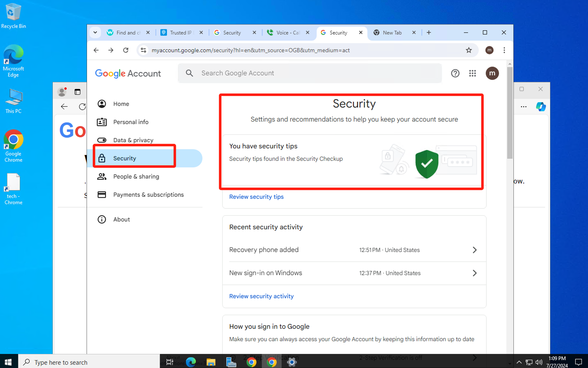Viewport: 588px width, 368px height.
Task: Open a new Chrome tab
Action: click(429, 32)
